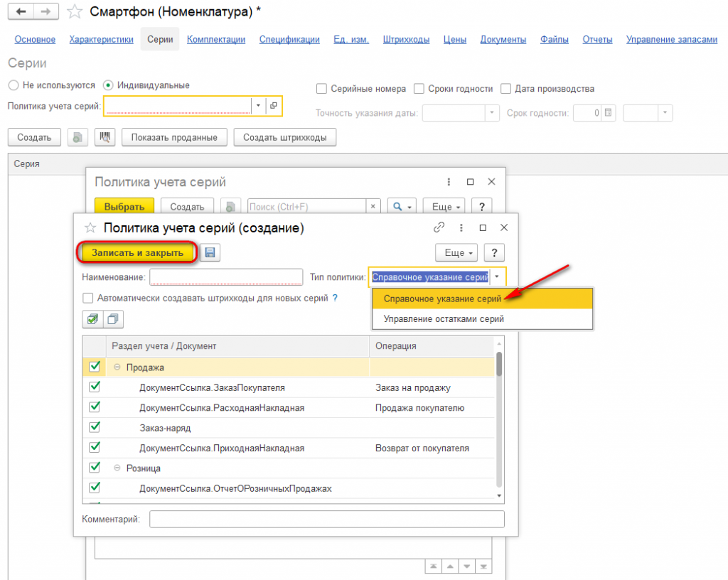The height and width of the screenshot is (580, 728).
Task: Switch to the Штрихкоды tab
Action: (406, 39)
